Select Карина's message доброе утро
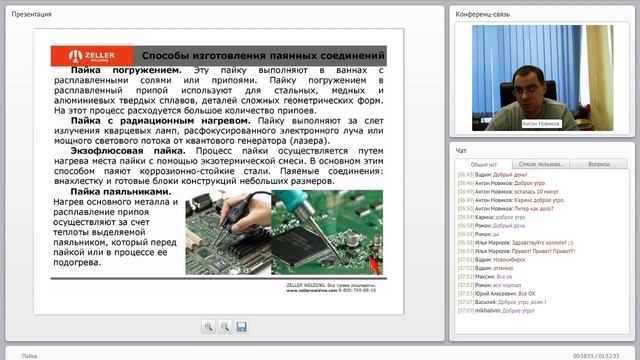This screenshot has height=360, width=640. point(491,217)
